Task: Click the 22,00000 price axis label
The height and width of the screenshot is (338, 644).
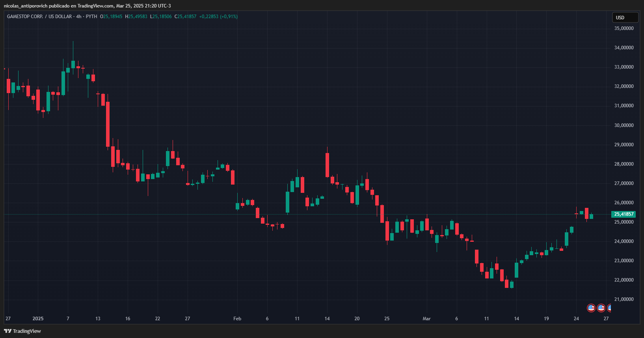Action: [624, 280]
